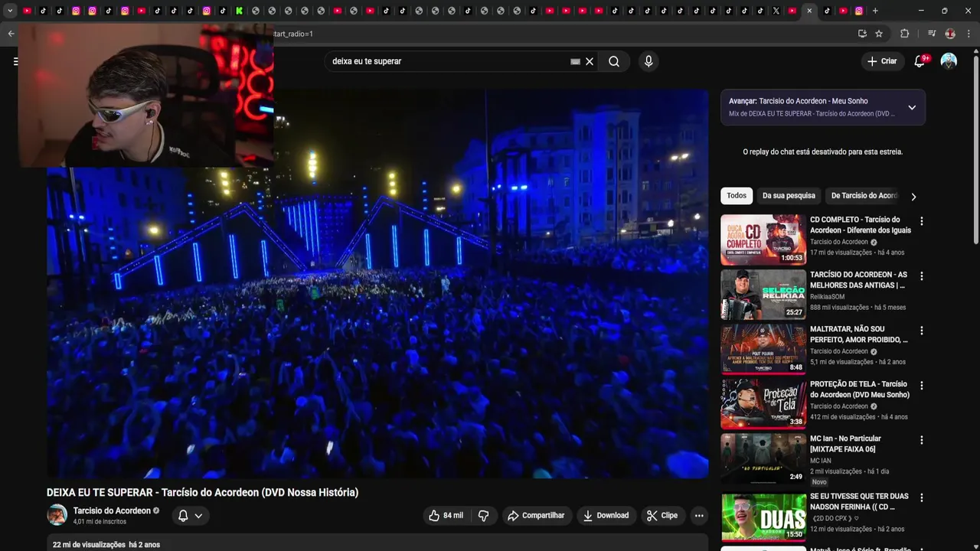
Task: Open browser extensions puzzle icon
Action: point(904,34)
